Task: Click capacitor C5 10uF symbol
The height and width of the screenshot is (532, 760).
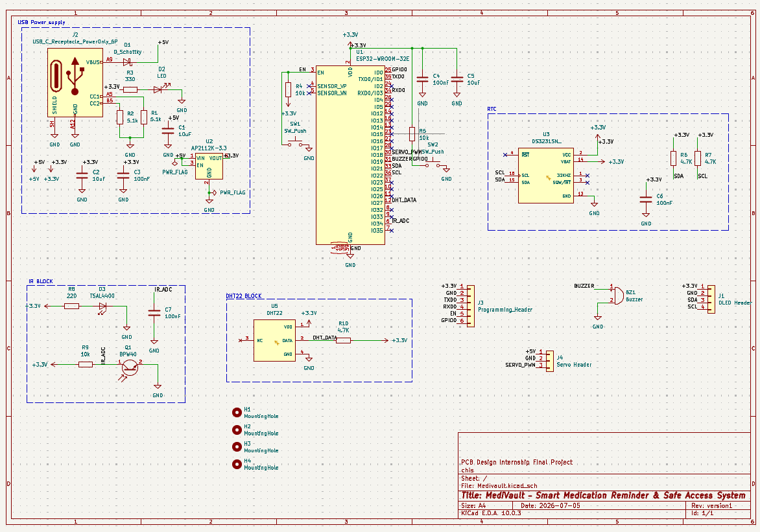Action: pyautogui.click(x=457, y=79)
